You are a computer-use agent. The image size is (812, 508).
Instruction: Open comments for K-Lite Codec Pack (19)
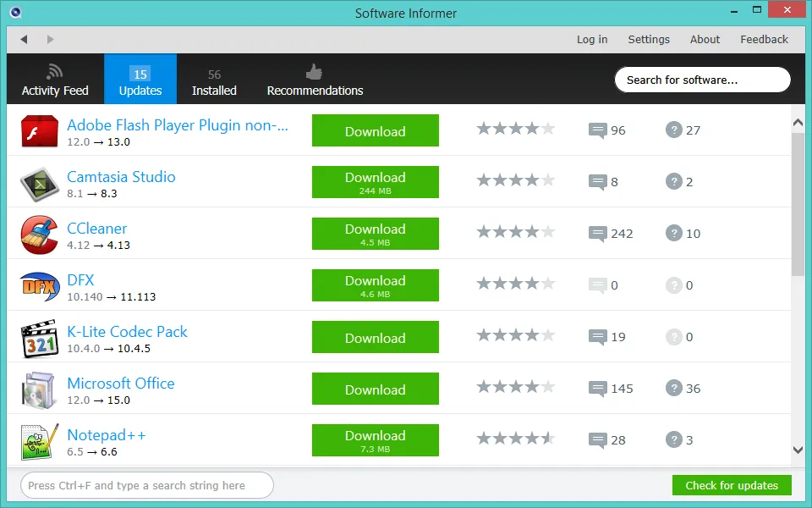pos(607,337)
